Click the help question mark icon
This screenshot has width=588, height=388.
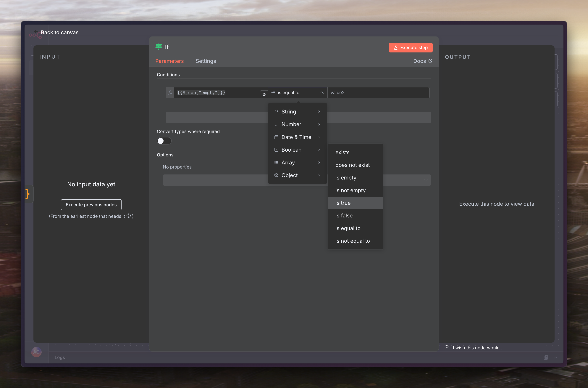[x=129, y=216]
